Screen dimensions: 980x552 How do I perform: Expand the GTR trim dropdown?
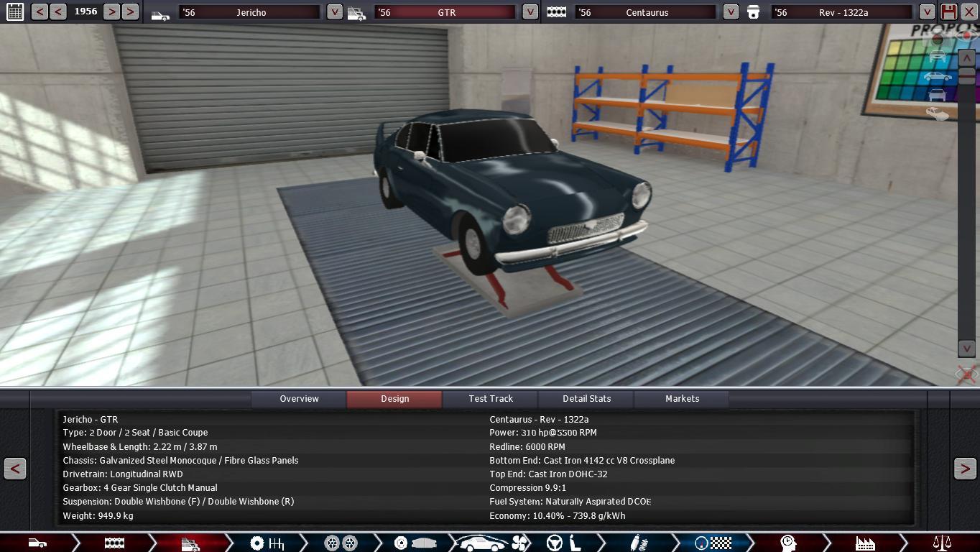(x=530, y=12)
